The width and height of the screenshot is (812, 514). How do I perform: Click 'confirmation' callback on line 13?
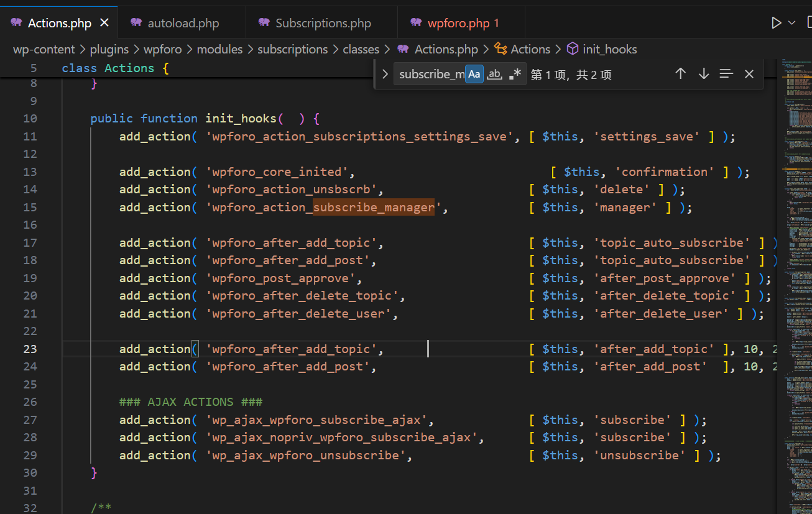click(x=665, y=172)
